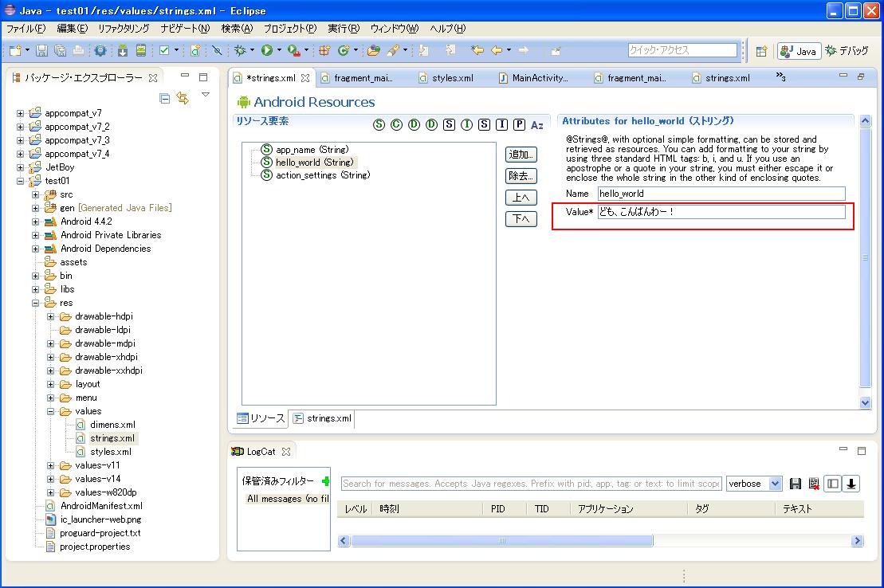Click the External Tools run icon
The width and height of the screenshot is (884, 588).
293,51
